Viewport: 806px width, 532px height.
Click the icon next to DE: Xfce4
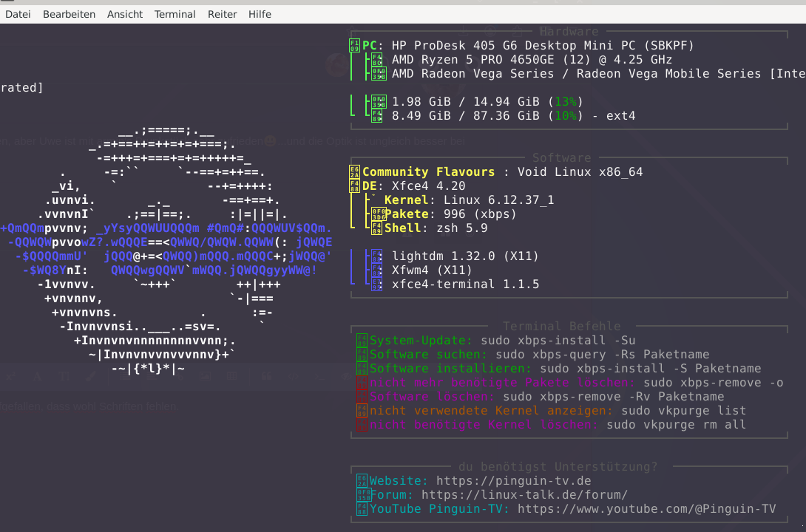[355, 186]
